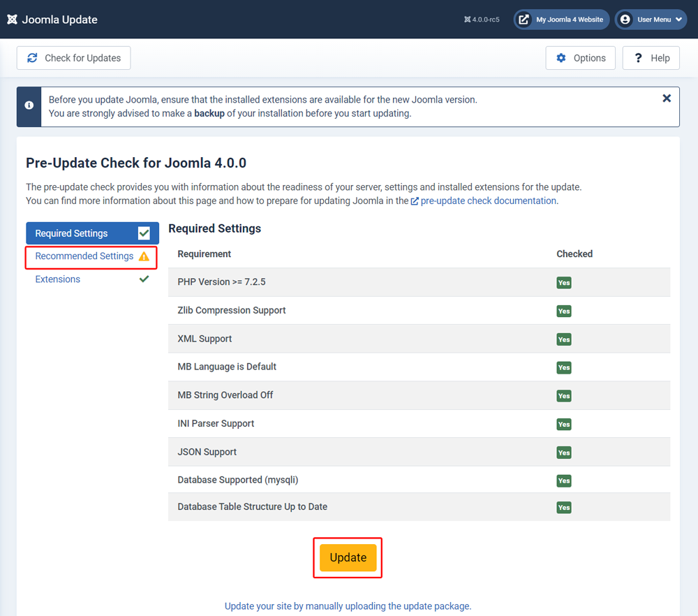Click the green checkmark beside Extensions
The height and width of the screenshot is (616, 698).
[144, 279]
